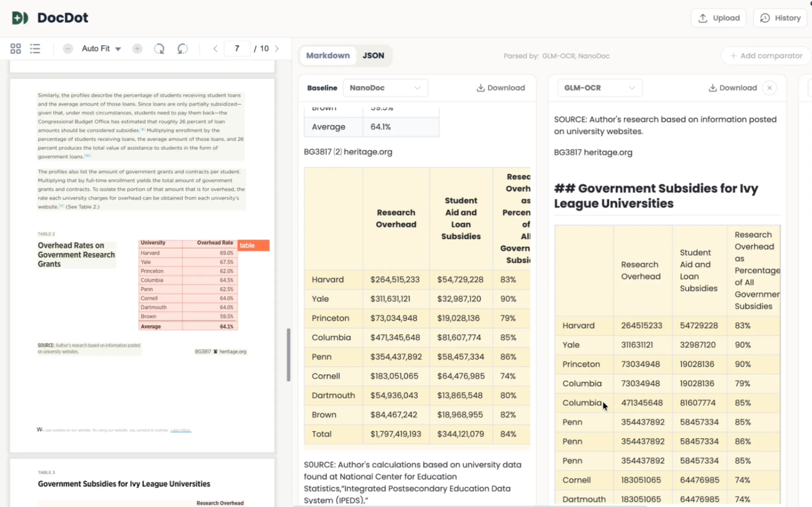Screen dimensions: 812x507
Task: Click the Average 64.1% cell in NanoDoc panel
Action: 401,127
